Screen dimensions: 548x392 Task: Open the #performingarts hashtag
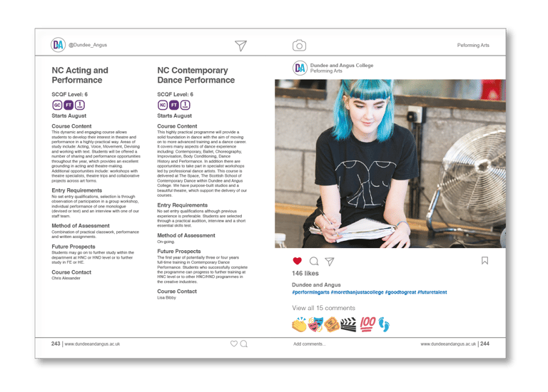pyautogui.click(x=310, y=292)
